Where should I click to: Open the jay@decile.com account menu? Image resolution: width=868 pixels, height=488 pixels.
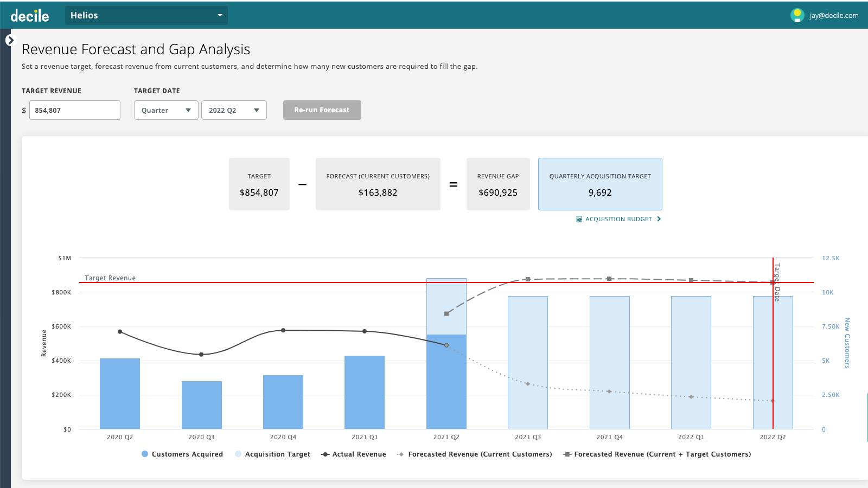(x=833, y=15)
